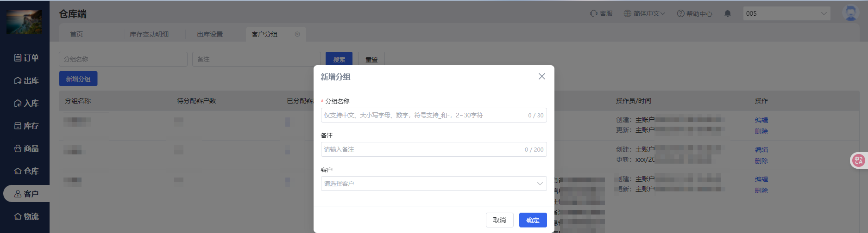The image size is (868, 233).
Task: Click the 取消 button in dialog
Action: coord(499,220)
